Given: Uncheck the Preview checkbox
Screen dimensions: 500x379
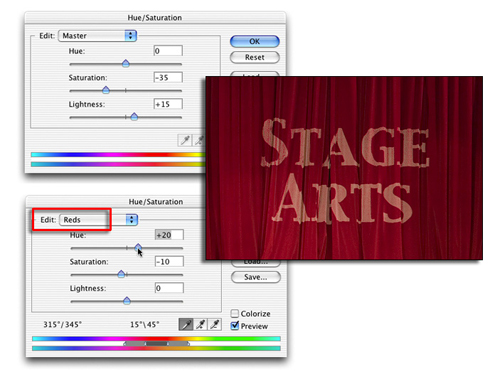Looking at the screenshot, I should 235,325.
